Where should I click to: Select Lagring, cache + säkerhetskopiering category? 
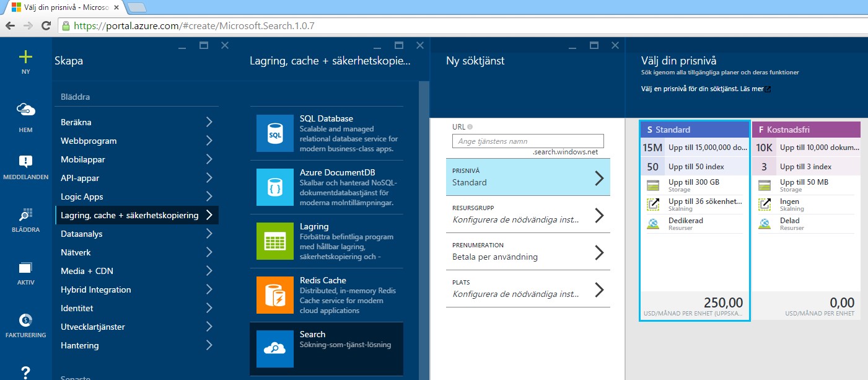pyautogui.click(x=136, y=215)
